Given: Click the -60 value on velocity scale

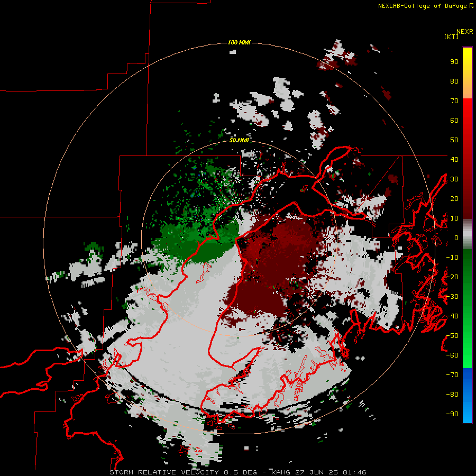Looking at the screenshot, I should click(452, 355).
